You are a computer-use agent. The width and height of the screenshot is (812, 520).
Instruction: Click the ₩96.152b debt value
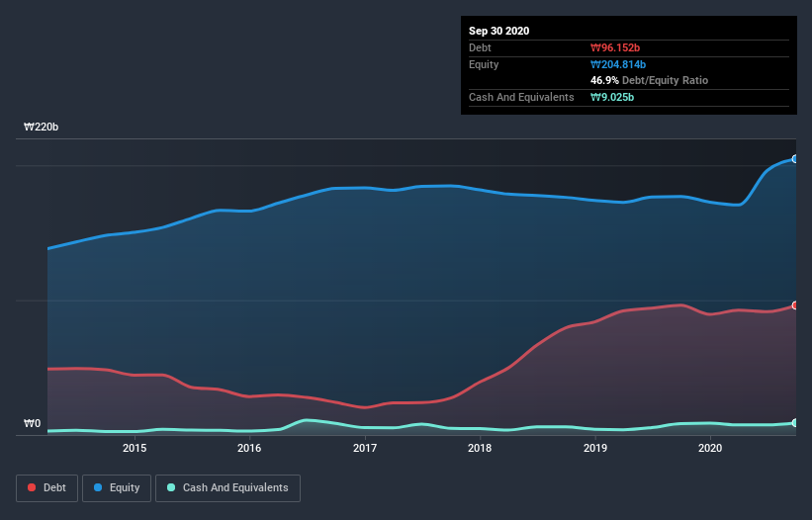[615, 47]
